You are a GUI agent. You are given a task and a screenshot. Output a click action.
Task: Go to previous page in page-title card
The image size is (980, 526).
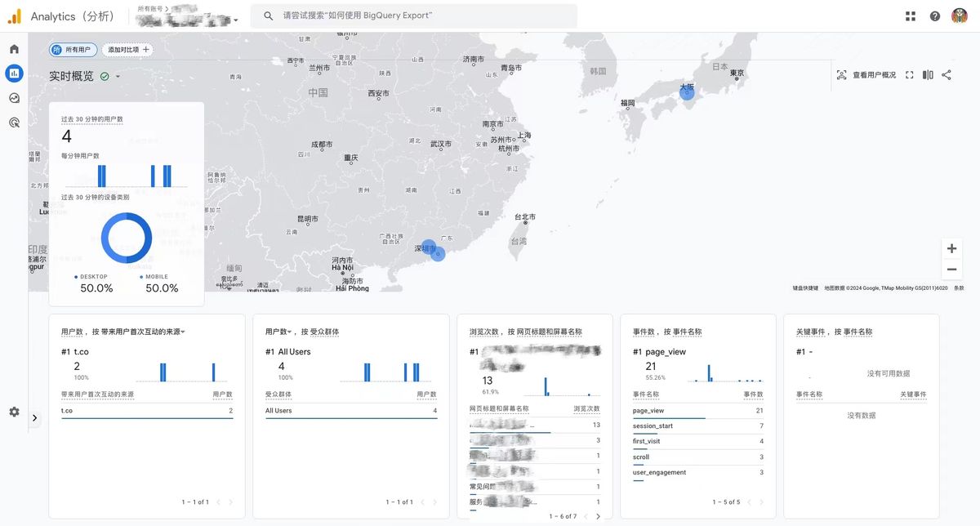pos(586,516)
